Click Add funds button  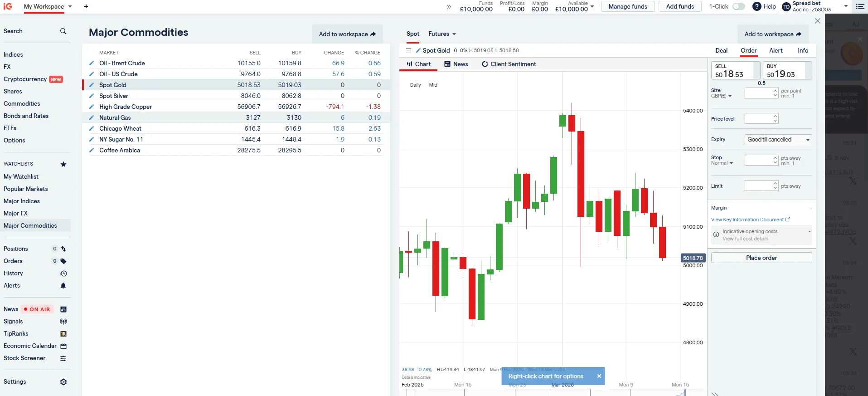click(x=680, y=6)
